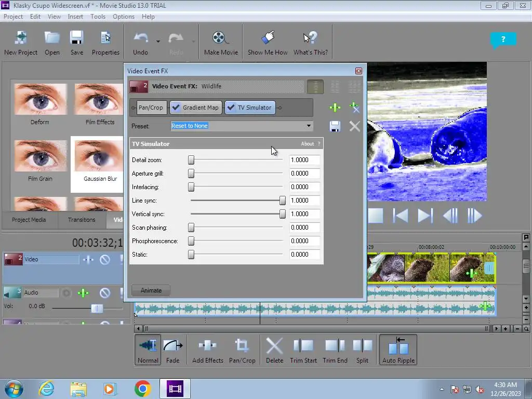The width and height of the screenshot is (532, 399).
Task: Save the project with the Save icon
Action: tap(77, 43)
